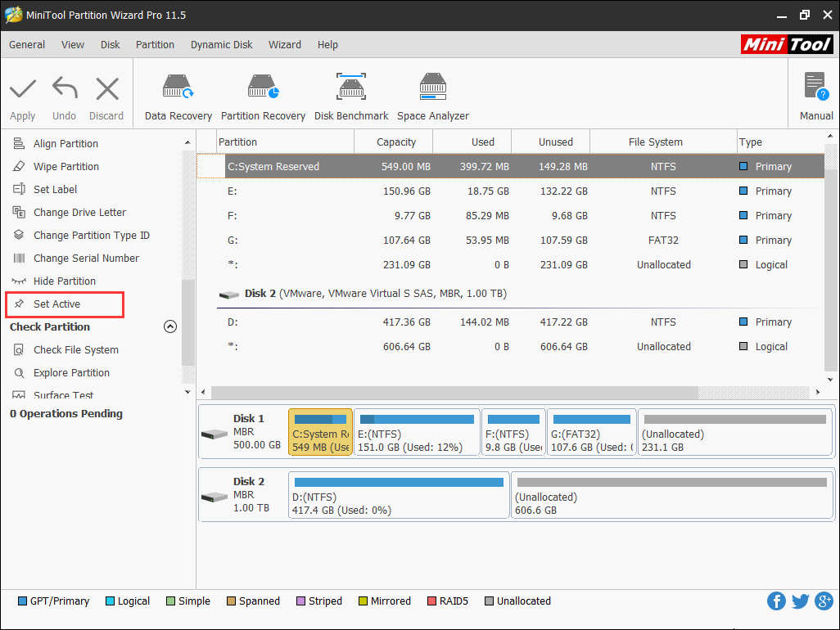Select D:(NTFS) block in disk map
Screen dimensions: 840x630
click(399, 496)
